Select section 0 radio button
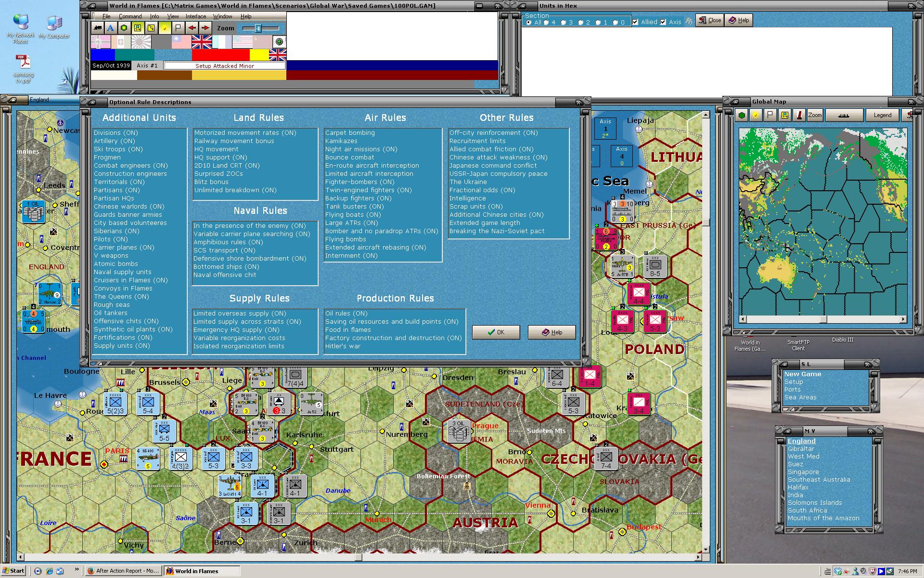 pyautogui.click(x=615, y=22)
